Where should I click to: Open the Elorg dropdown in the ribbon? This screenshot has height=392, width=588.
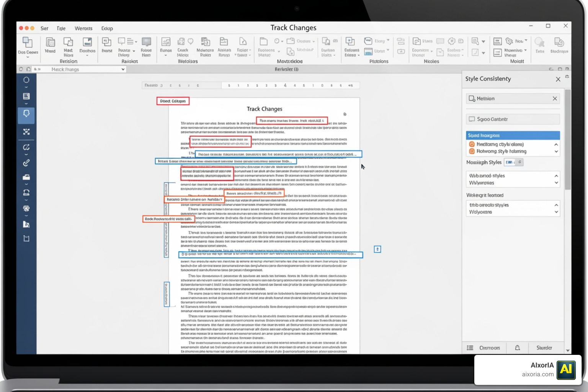388,40
